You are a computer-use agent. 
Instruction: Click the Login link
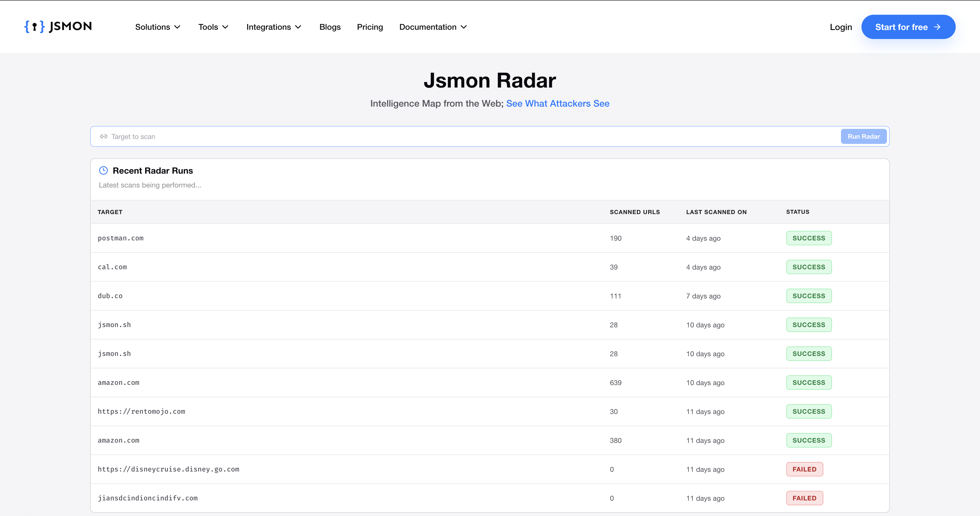pyautogui.click(x=841, y=27)
